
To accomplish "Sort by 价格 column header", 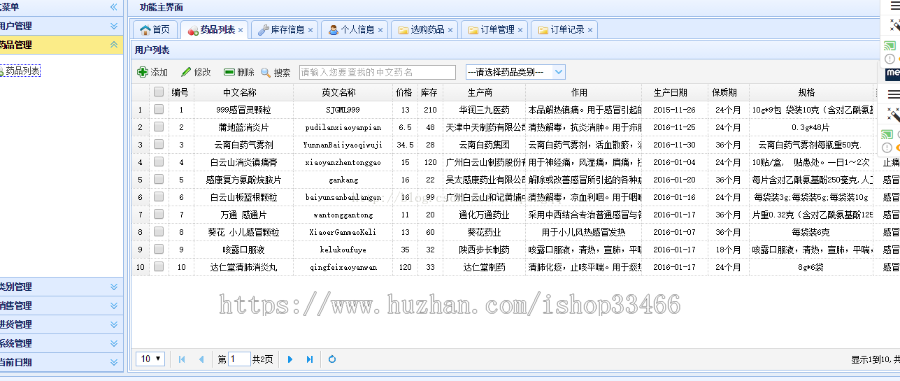I will 404,92.
